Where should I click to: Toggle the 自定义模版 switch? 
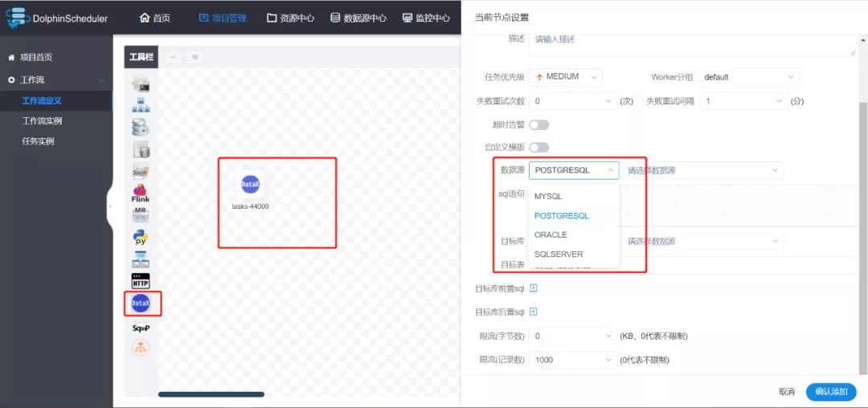tap(539, 148)
